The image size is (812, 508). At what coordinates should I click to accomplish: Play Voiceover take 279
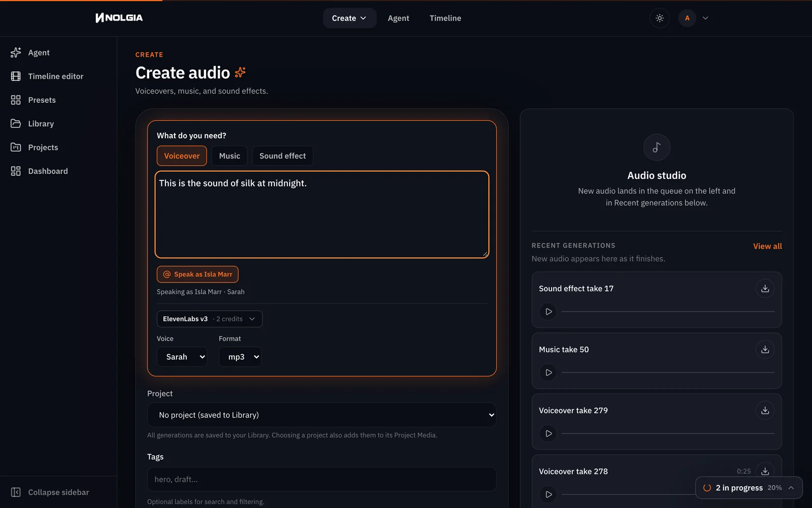pos(549,433)
